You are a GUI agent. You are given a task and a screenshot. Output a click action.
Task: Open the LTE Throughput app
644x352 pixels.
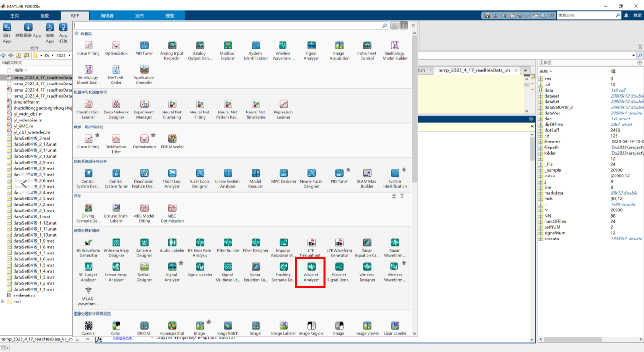click(x=311, y=247)
